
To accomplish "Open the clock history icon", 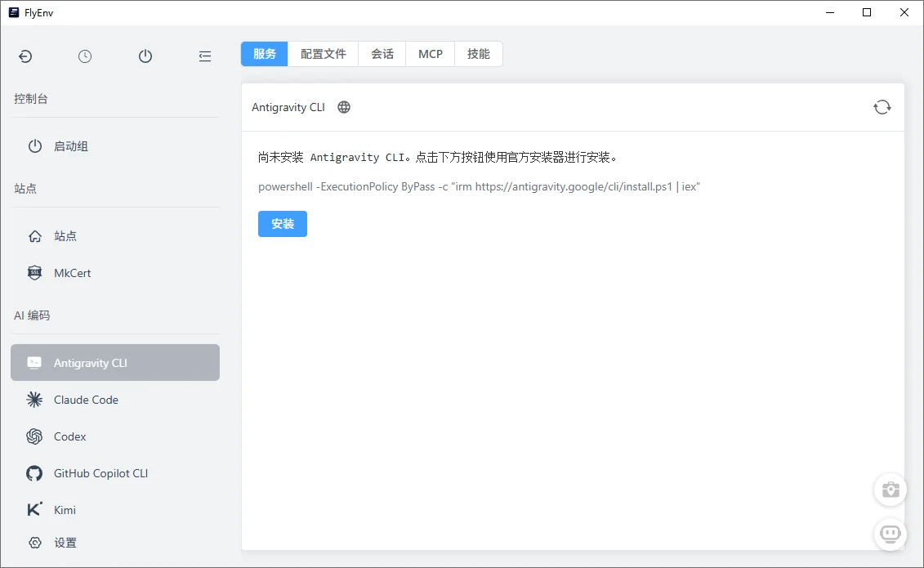I will [85, 56].
